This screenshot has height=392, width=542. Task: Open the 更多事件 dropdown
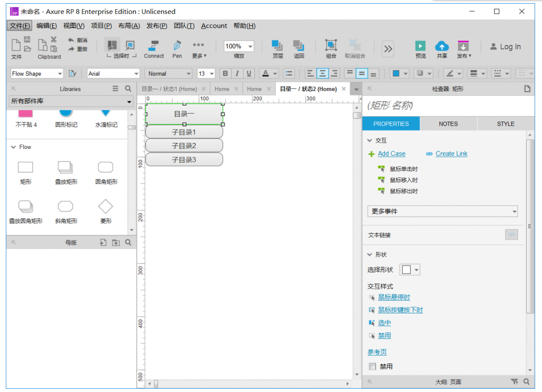tap(442, 211)
